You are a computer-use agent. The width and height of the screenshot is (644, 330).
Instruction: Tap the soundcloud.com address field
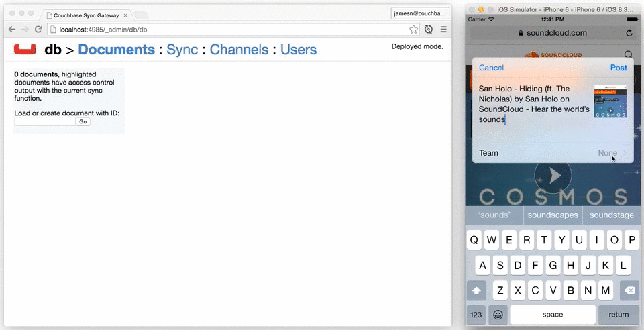click(x=552, y=33)
